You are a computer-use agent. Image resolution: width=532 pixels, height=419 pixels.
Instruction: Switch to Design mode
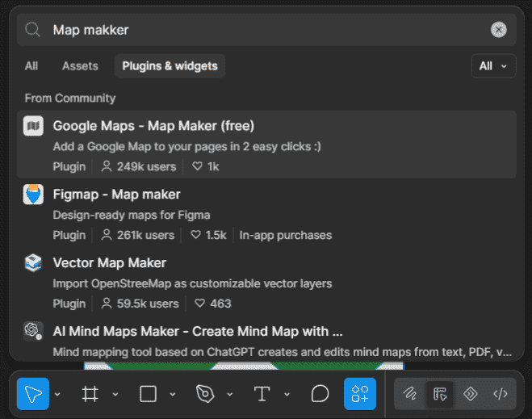pos(440,394)
